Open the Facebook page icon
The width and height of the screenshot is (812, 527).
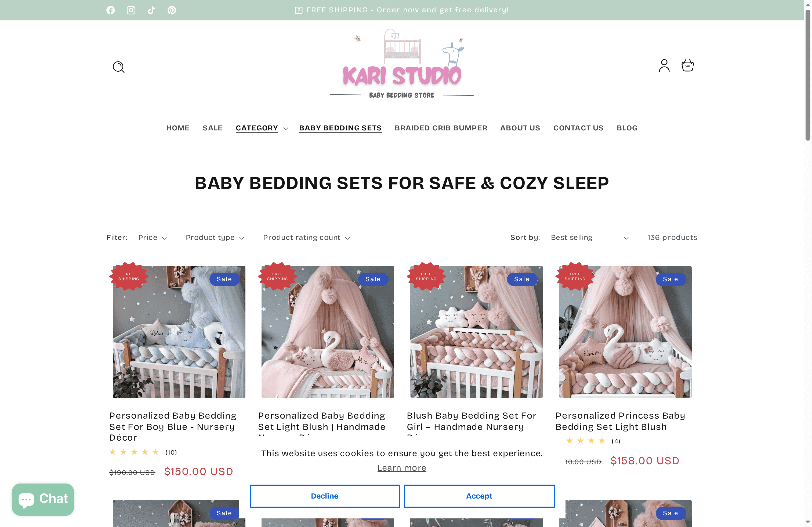(111, 10)
